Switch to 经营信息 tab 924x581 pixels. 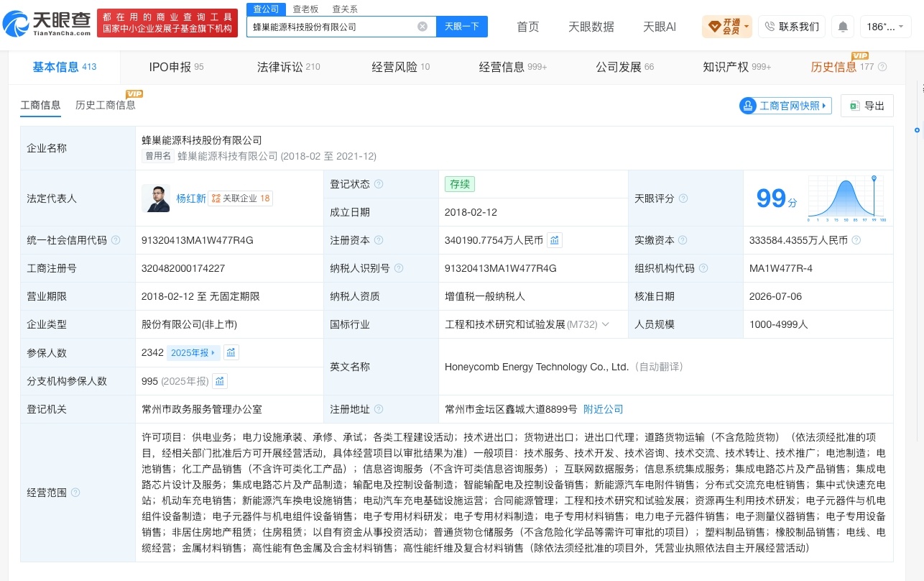pyautogui.click(x=513, y=67)
